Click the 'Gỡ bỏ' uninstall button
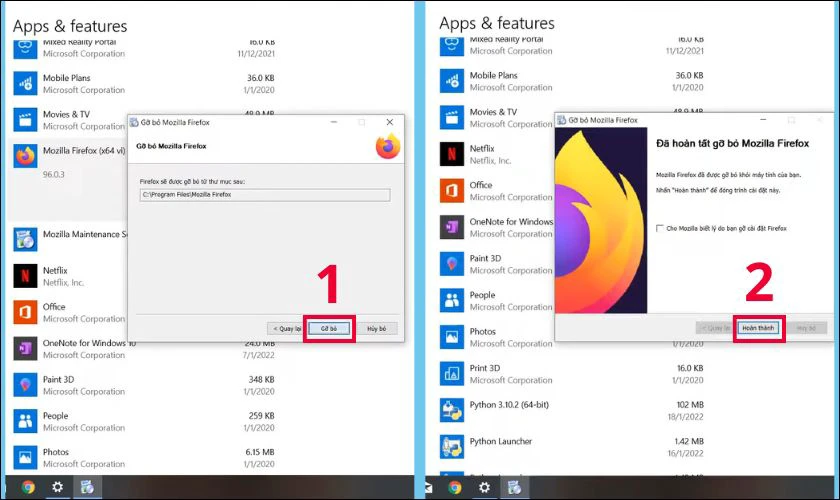The height and width of the screenshot is (500, 840). tap(329, 329)
